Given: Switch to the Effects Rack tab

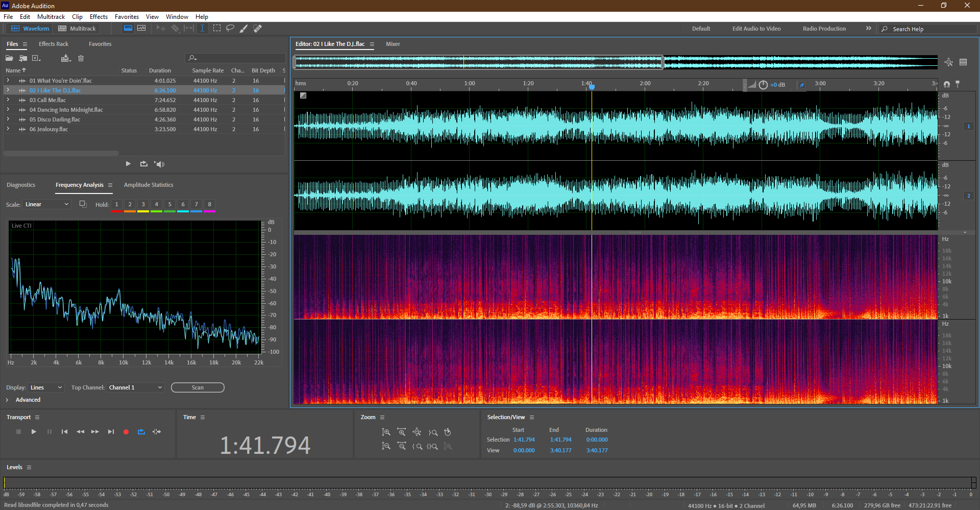Looking at the screenshot, I should pyautogui.click(x=54, y=44).
